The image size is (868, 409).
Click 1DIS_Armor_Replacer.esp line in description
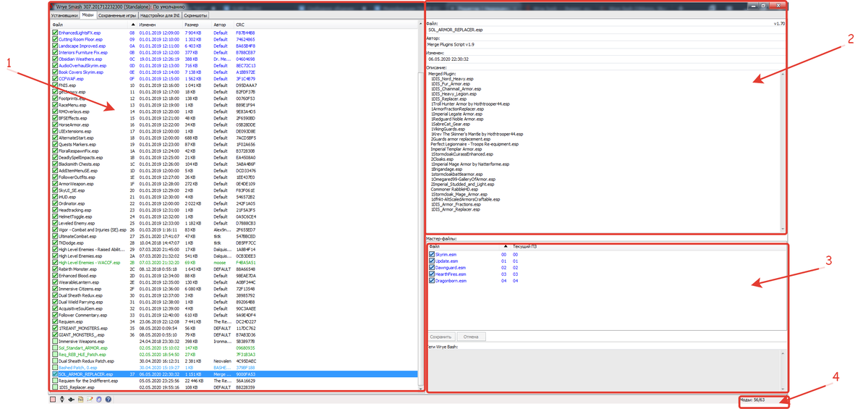[x=456, y=210]
